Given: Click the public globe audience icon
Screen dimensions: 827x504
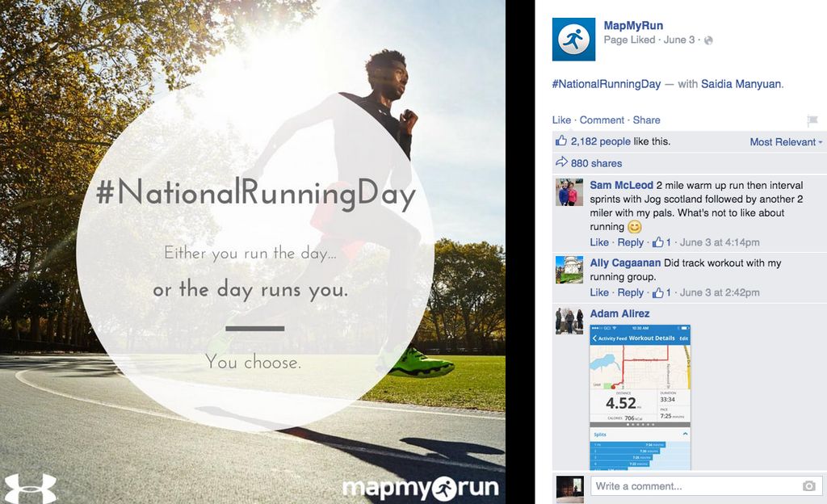Looking at the screenshot, I should pos(708,40).
